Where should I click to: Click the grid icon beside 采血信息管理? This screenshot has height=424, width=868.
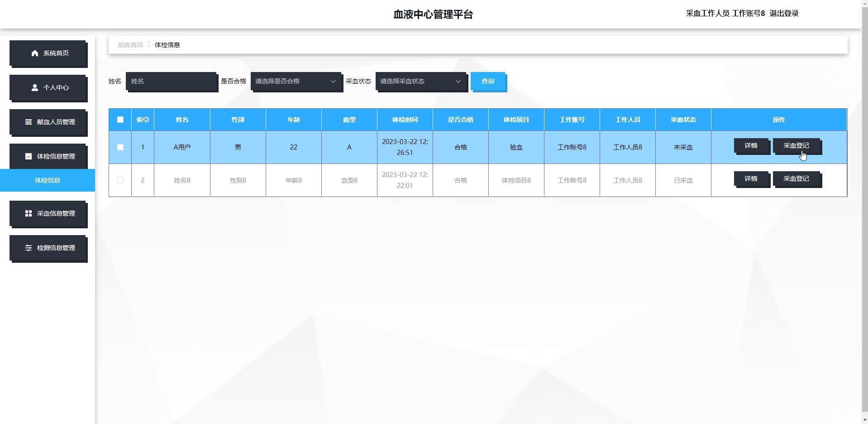coord(29,213)
